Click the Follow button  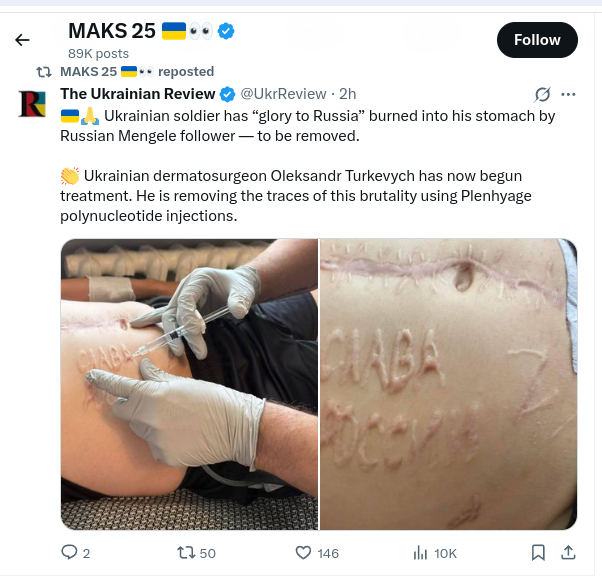point(537,40)
